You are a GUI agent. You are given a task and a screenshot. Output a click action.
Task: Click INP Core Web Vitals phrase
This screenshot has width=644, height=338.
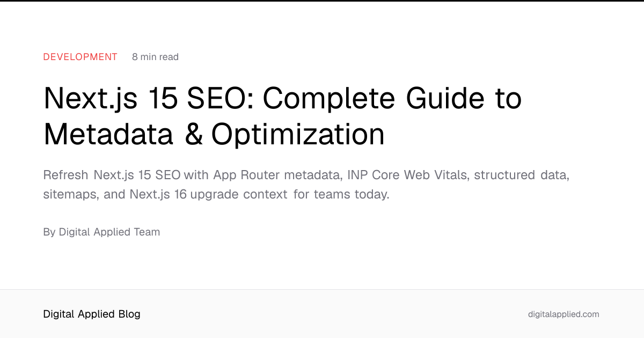click(408, 175)
